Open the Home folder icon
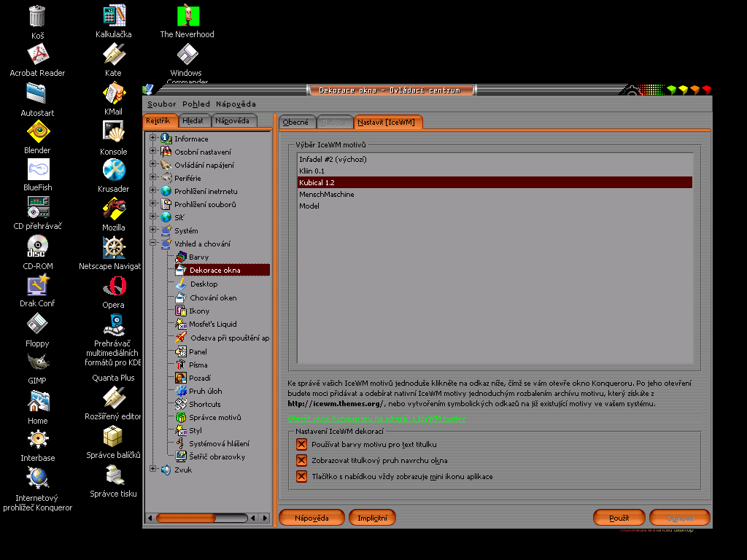Screen dimensions: 747x560 (x=38, y=402)
